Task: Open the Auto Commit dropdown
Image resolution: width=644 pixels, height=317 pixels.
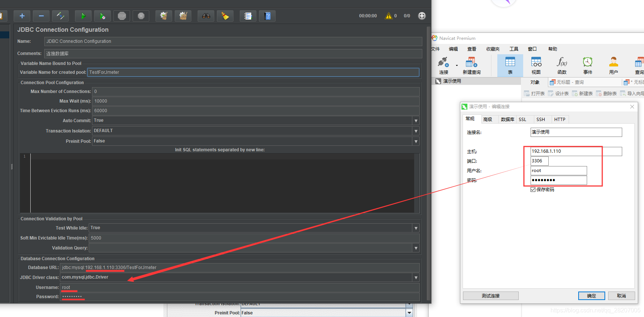Action: (416, 121)
